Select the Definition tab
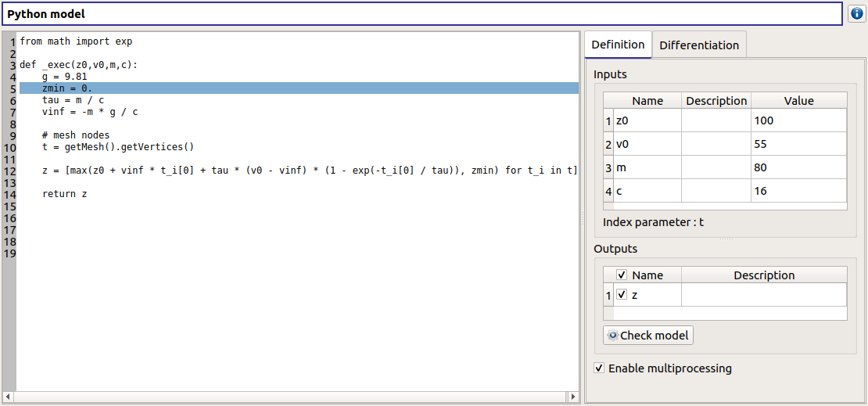This screenshot has height=406, width=868. point(618,45)
